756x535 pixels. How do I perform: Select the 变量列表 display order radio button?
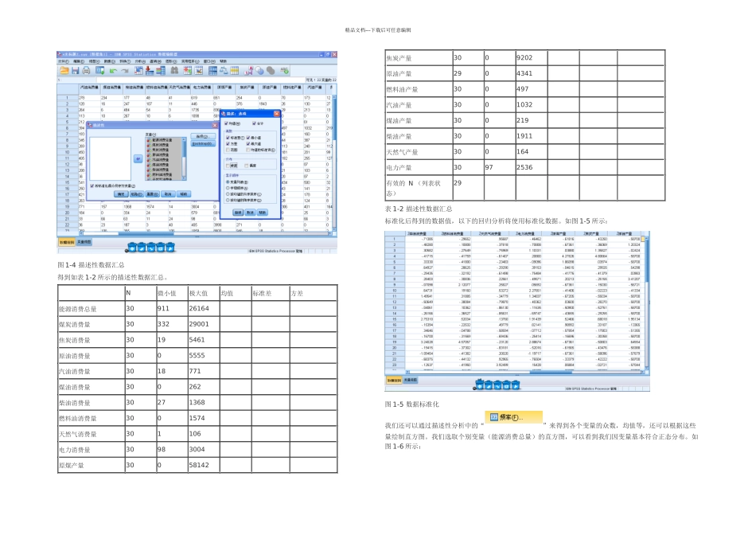pyautogui.click(x=228, y=182)
